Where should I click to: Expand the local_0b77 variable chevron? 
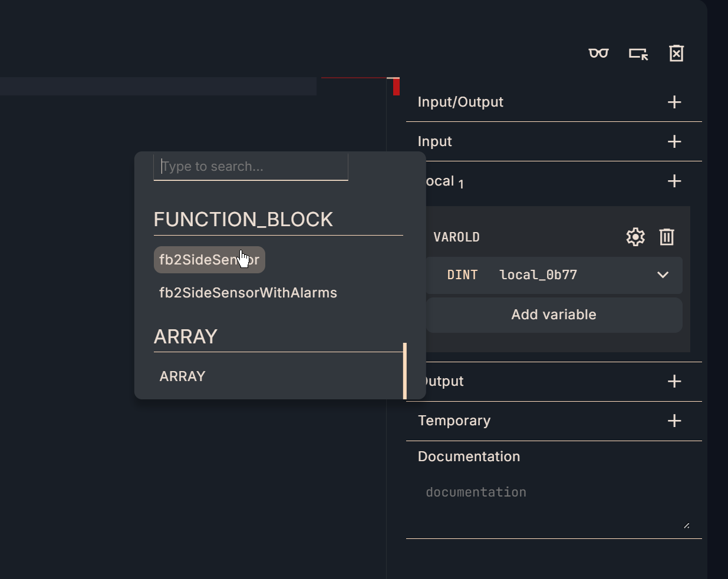(x=663, y=275)
